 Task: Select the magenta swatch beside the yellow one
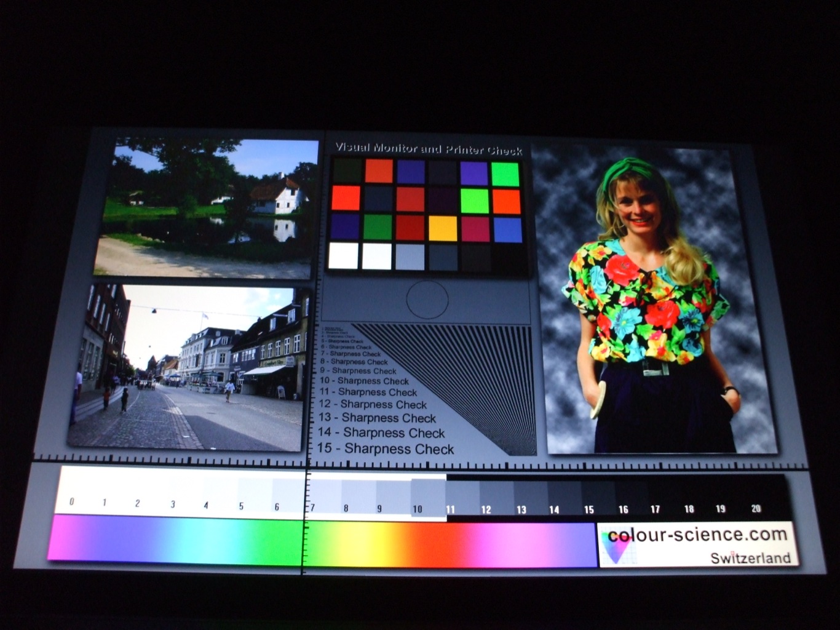pyautogui.click(x=475, y=229)
